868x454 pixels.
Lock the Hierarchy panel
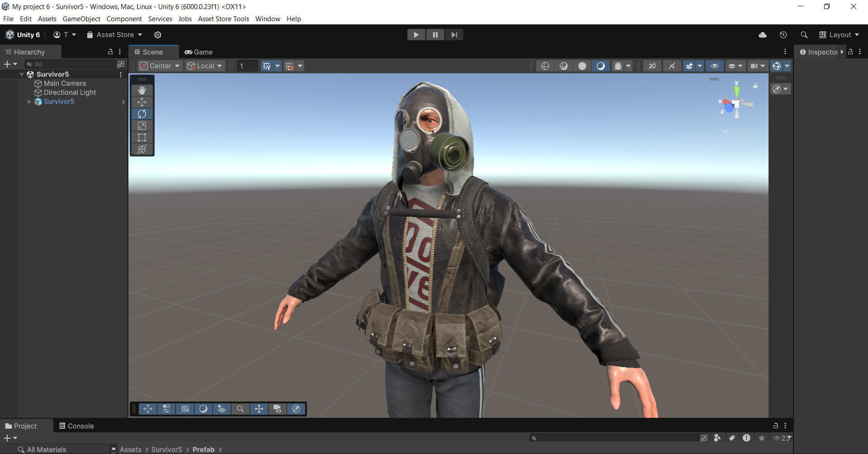(x=110, y=52)
